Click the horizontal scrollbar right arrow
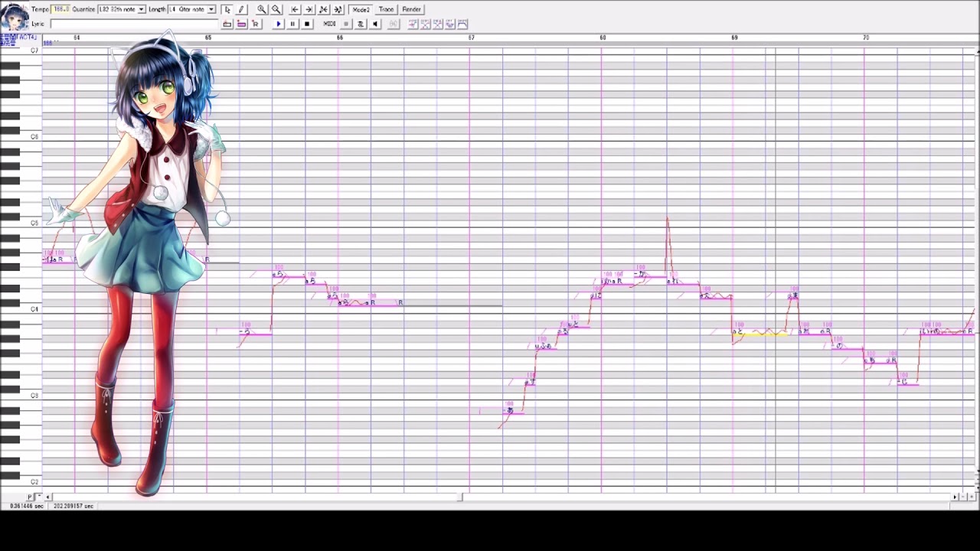This screenshot has width=980, height=551. 955,497
